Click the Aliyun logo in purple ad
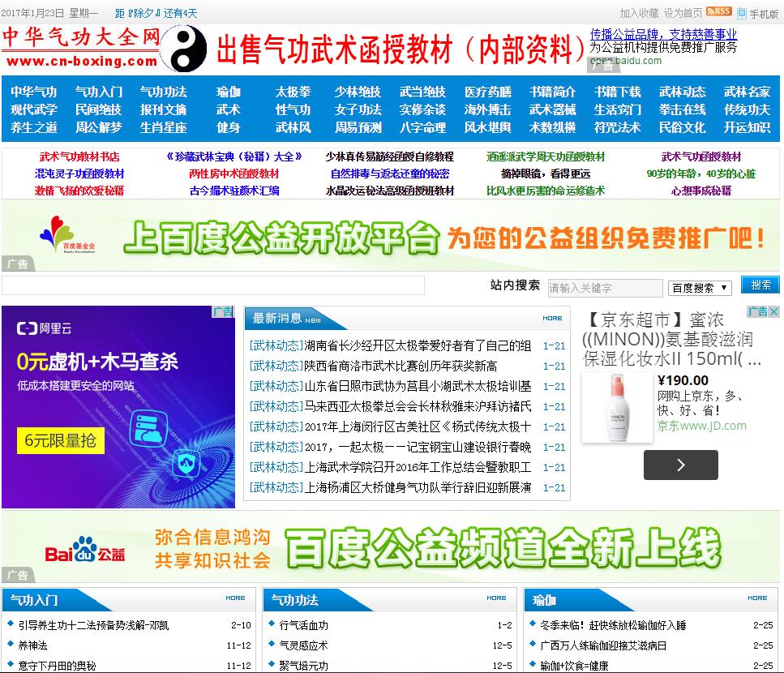The height and width of the screenshot is (673, 784). [44, 328]
